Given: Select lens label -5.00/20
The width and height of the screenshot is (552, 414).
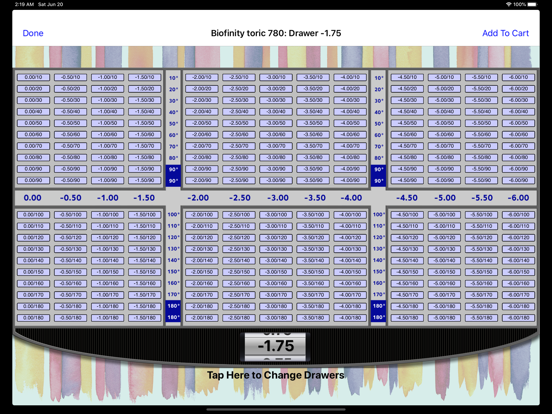Looking at the screenshot, I should (444, 89).
